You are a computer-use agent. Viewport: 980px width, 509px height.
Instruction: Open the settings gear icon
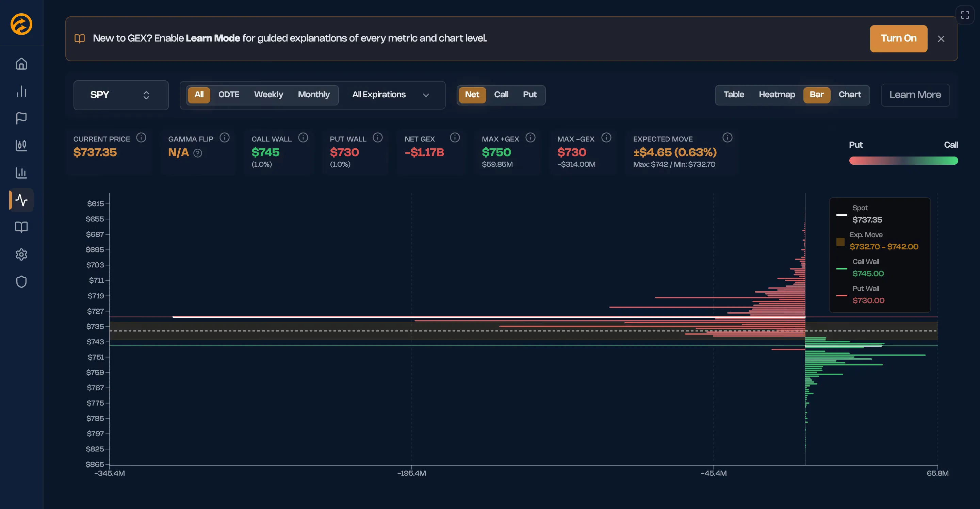[21, 255]
